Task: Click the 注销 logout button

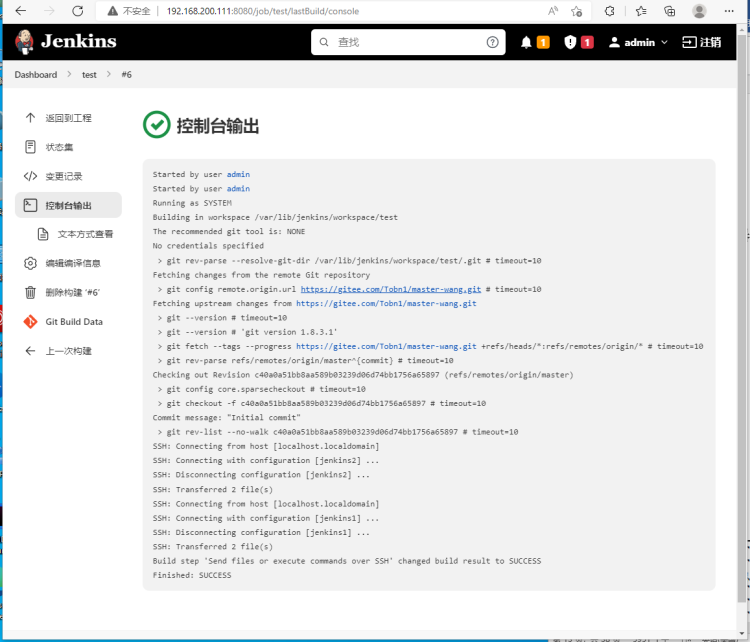Action: click(x=701, y=42)
